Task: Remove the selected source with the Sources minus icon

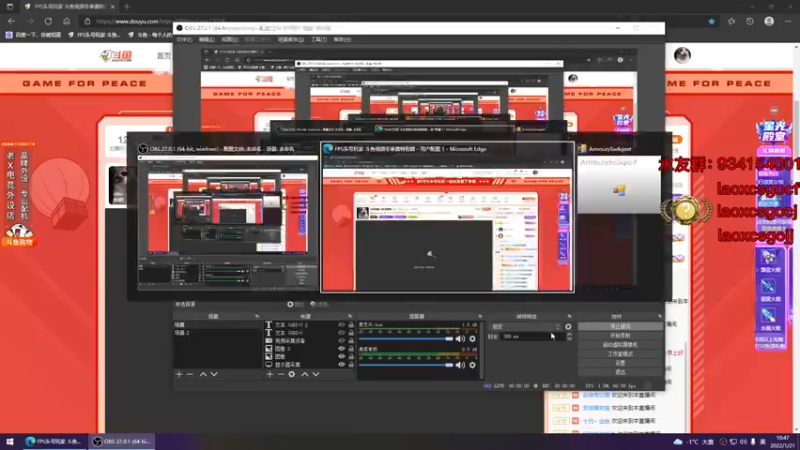Action: click(281, 374)
